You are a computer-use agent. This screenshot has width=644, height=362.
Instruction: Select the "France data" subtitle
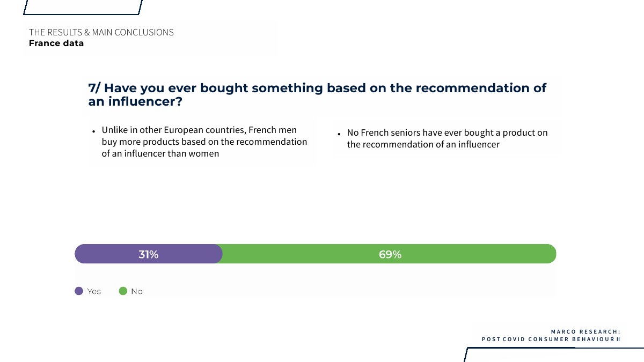[x=56, y=43]
